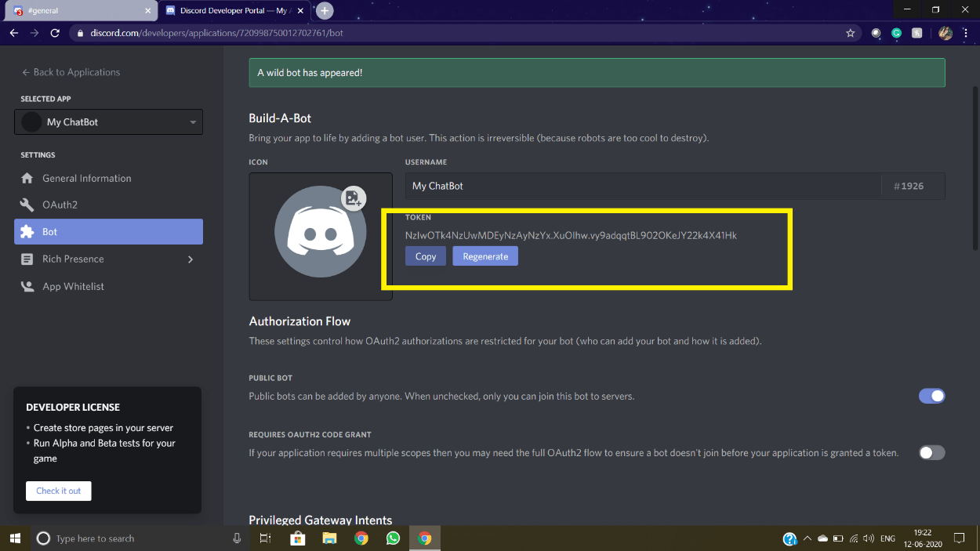Viewport: 980px width, 551px height.
Task: Click the puzzle piece icon beside Bot
Action: coord(27,232)
